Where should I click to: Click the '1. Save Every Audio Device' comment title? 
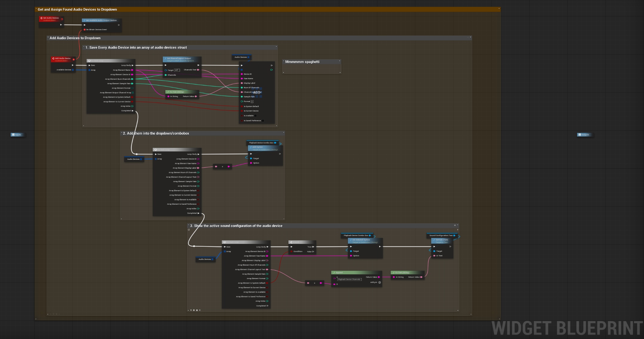click(x=136, y=47)
